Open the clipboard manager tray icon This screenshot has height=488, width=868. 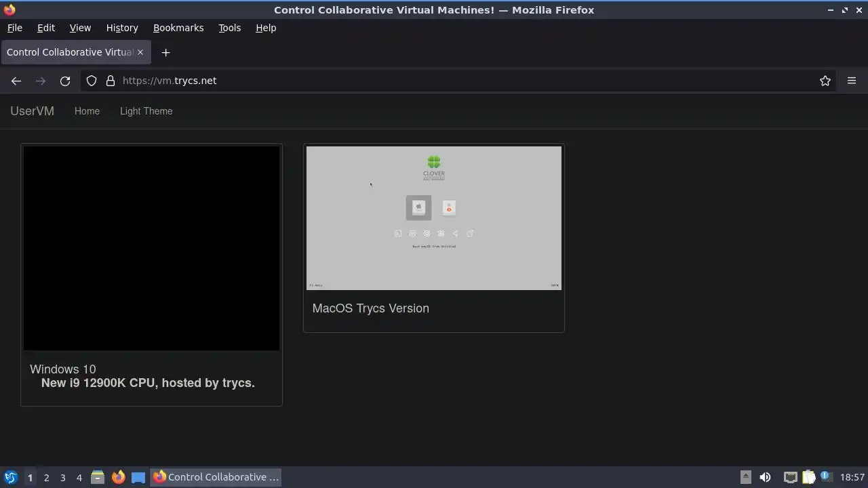point(808,477)
